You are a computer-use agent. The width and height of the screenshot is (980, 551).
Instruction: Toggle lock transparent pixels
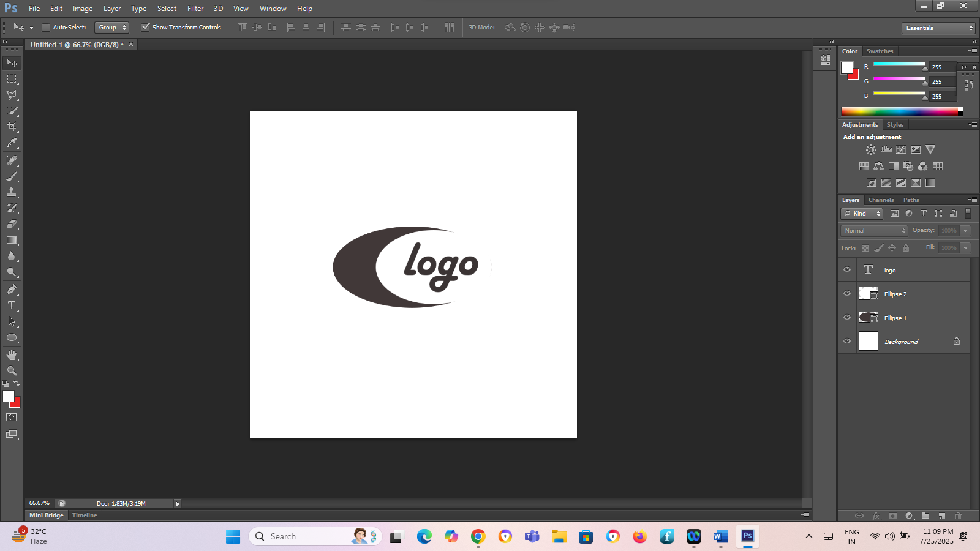pyautogui.click(x=865, y=248)
